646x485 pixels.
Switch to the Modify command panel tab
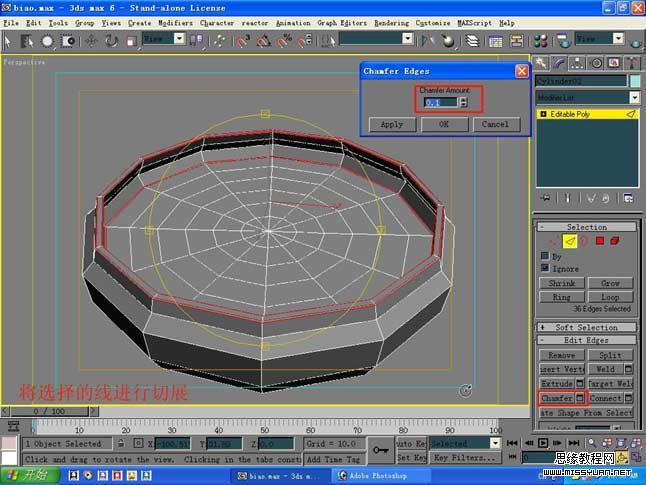click(x=559, y=63)
